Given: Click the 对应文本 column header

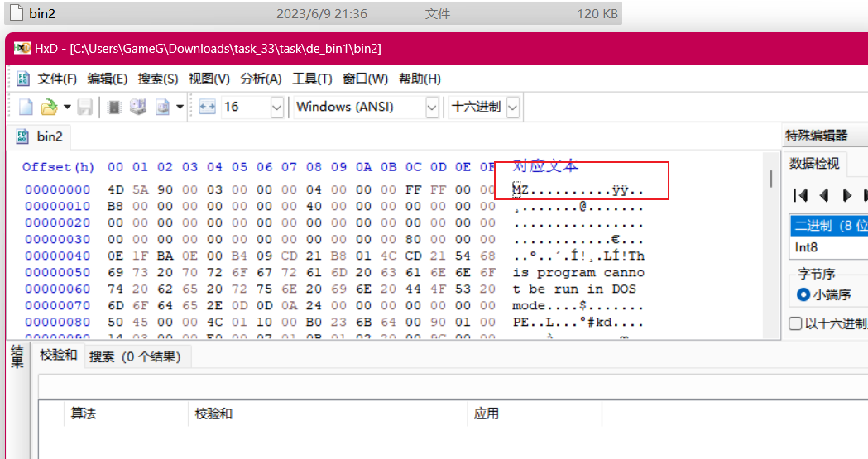Looking at the screenshot, I should (545, 166).
